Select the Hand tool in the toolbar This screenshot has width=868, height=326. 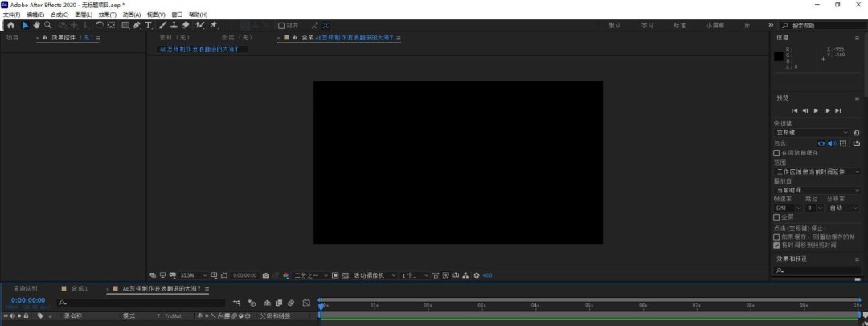coord(37,25)
